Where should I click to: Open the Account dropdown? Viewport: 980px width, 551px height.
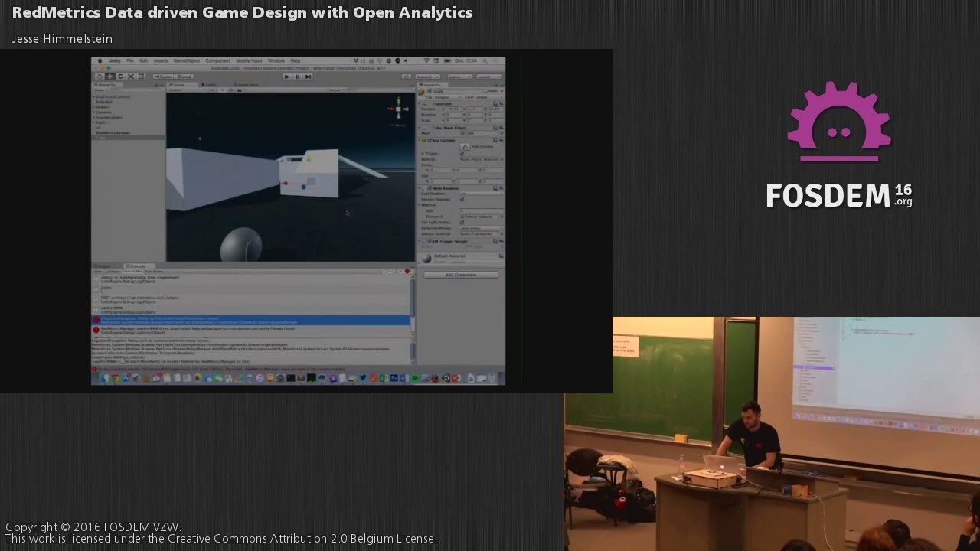(428, 77)
